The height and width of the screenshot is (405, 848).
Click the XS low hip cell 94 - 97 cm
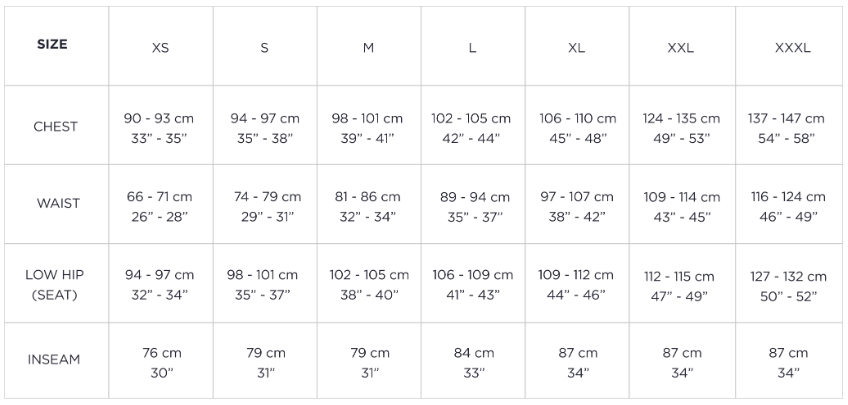[x=160, y=284]
